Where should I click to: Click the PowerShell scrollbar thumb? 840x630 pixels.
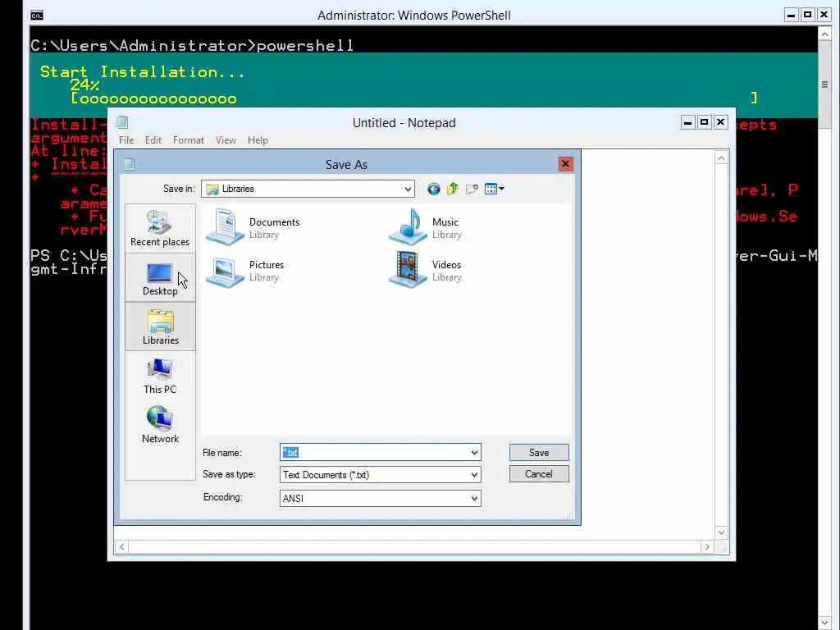(824, 84)
